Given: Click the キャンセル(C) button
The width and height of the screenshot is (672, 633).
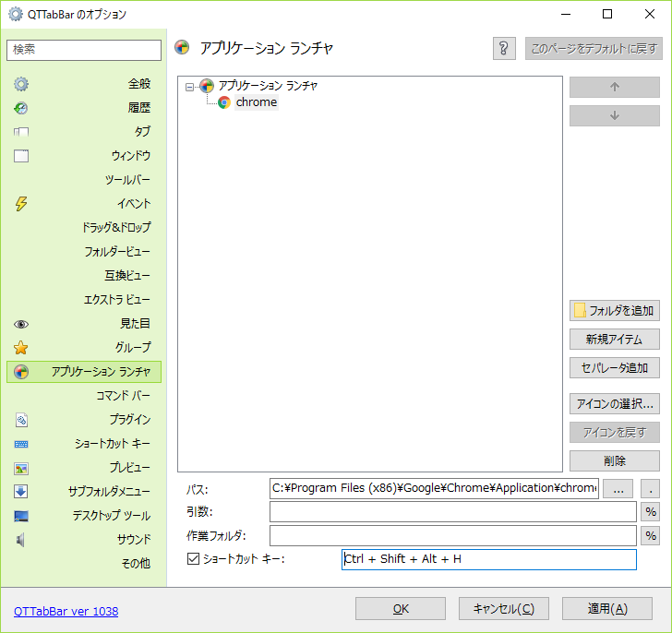Looking at the screenshot, I should pyautogui.click(x=504, y=609).
